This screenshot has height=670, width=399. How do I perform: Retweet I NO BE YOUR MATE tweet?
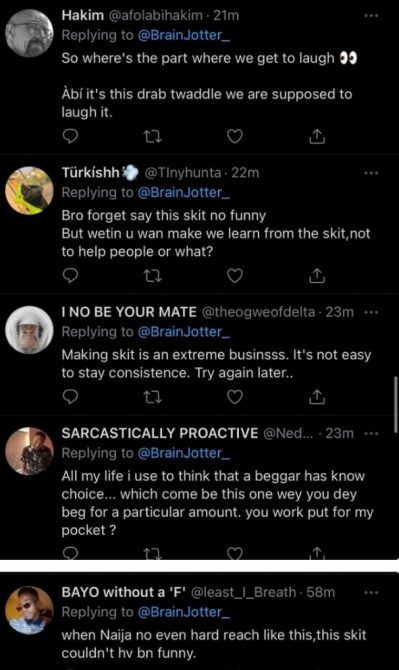tap(152, 398)
